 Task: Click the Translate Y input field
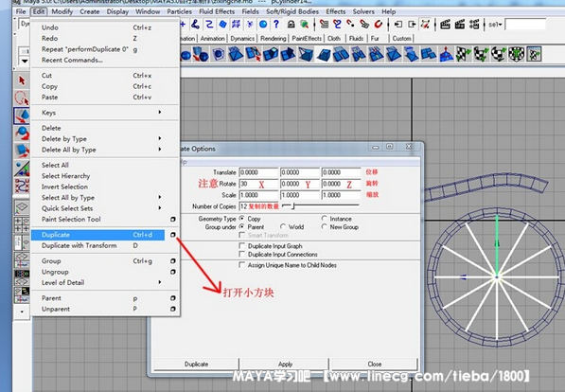[300, 172]
